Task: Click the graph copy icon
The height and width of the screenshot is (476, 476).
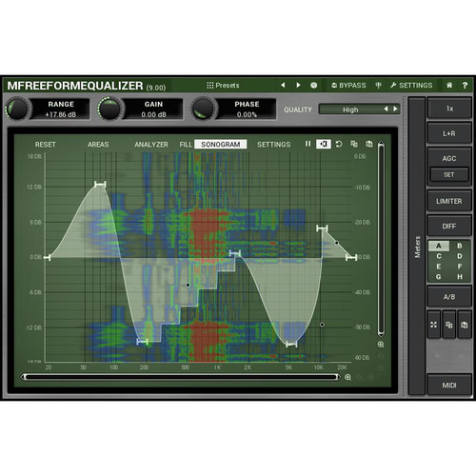Action: click(354, 144)
